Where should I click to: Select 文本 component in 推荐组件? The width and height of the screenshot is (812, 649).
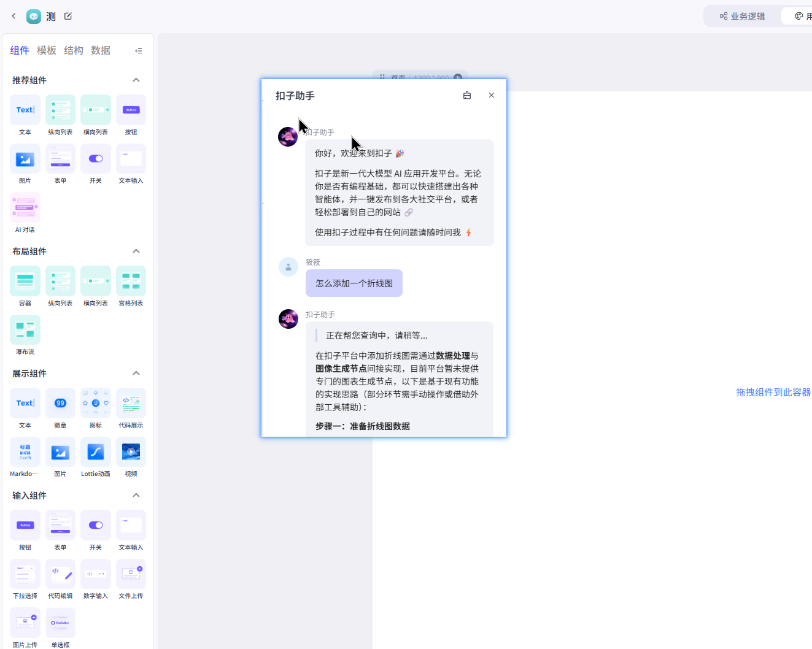click(25, 115)
